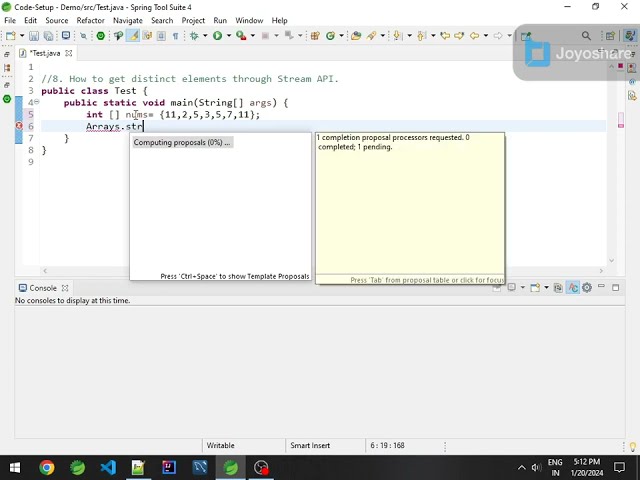Screen dimensions: 640x480
Task: Click the New file toolbar icon
Action: pyautogui.click(x=11, y=36)
